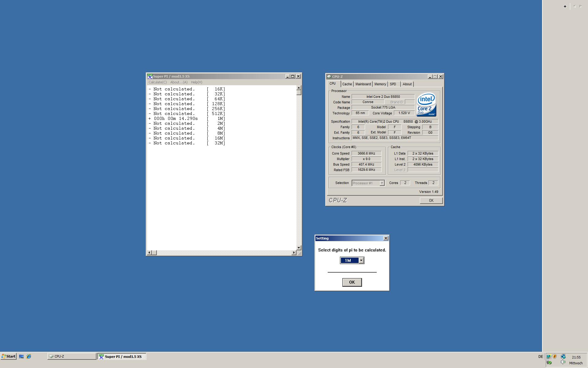Click Super PI scroll down arrow
Image resolution: width=588 pixels, height=368 pixels.
[x=299, y=247]
